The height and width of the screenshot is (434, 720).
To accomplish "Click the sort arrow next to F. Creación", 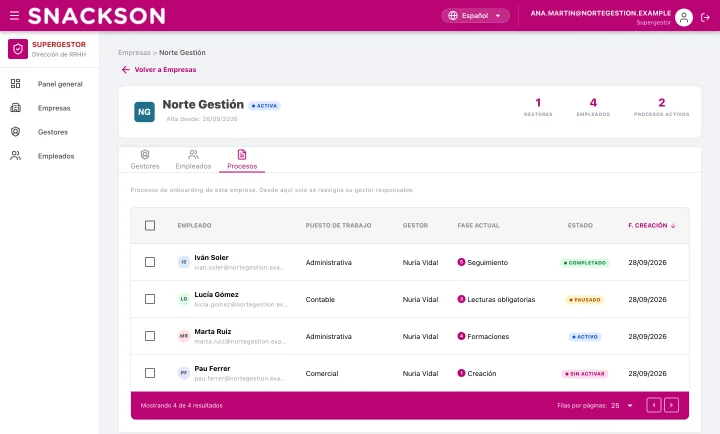I will 673,225.
